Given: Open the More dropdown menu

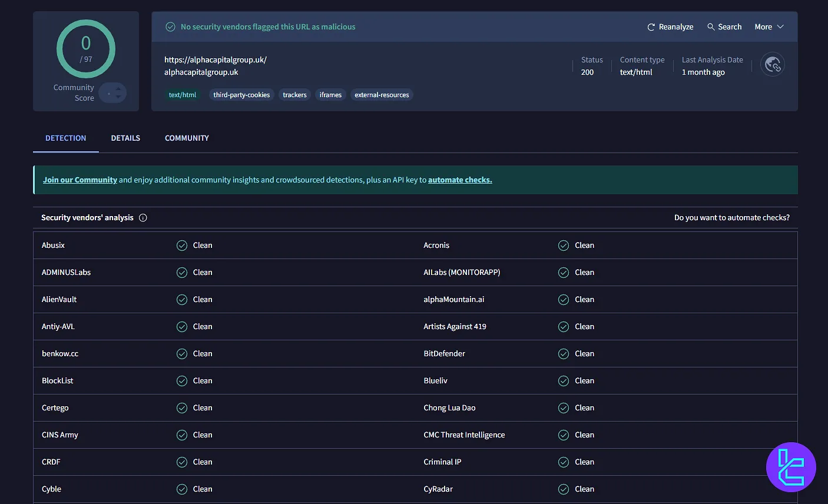Looking at the screenshot, I should click(768, 26).
